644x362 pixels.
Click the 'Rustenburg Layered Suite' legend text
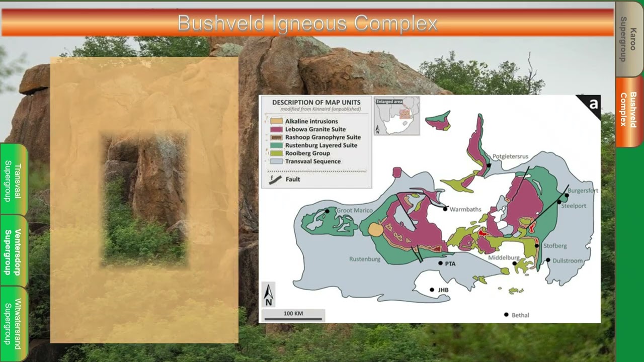tap(321, 145)
